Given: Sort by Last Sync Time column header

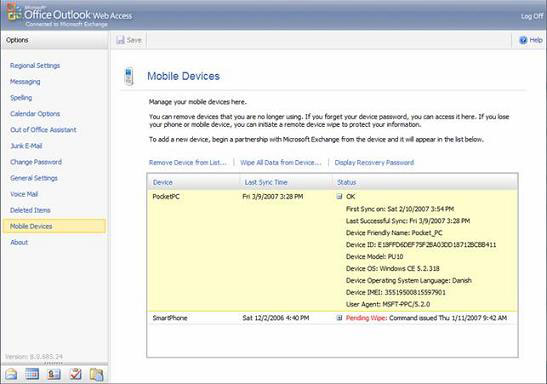Looking at the screenshot, I should click(x=266, y=182).
